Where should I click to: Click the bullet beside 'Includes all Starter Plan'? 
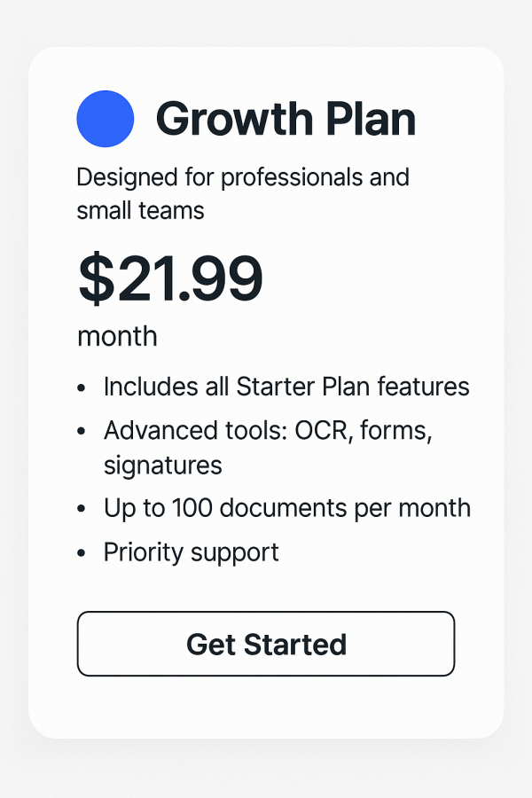[82, 388]
